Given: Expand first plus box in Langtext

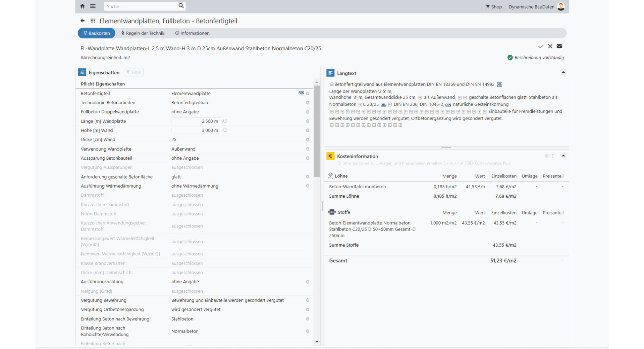Looking at the screenshot, I should (332, 85).
